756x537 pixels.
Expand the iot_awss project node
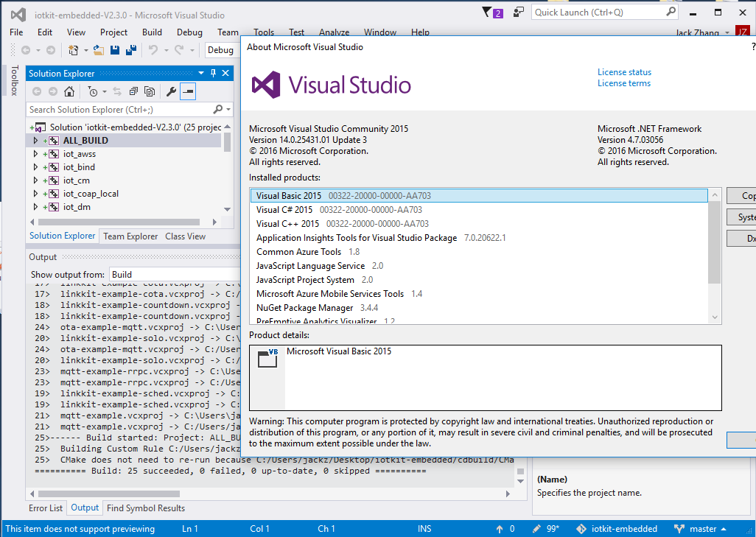[35, 154]
